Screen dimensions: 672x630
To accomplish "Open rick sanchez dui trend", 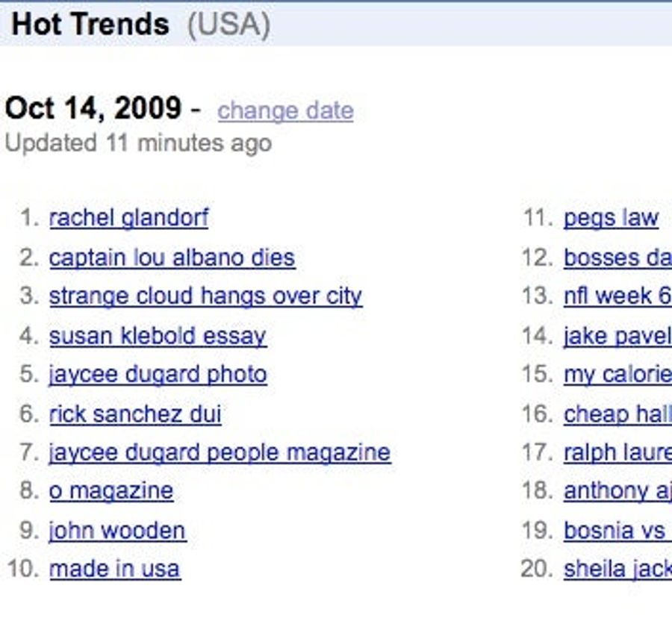I will pyautogui.click(x=135, y=414).
